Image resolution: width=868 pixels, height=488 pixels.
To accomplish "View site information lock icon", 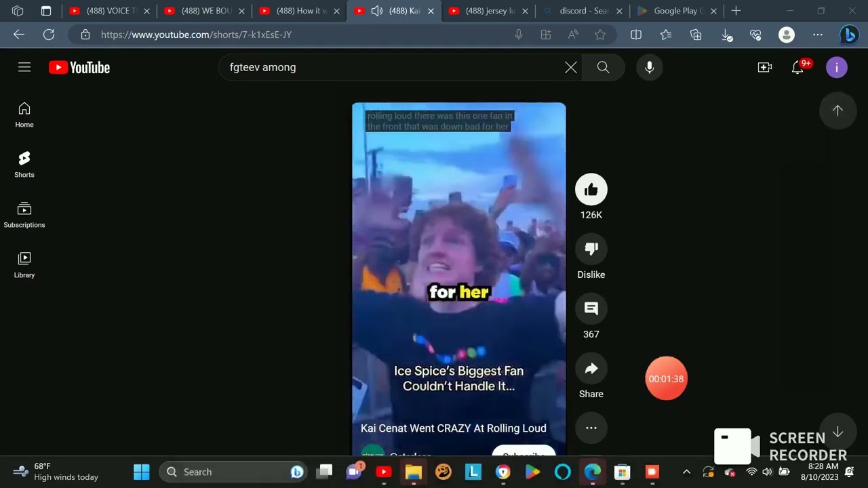I will (85, 35).
